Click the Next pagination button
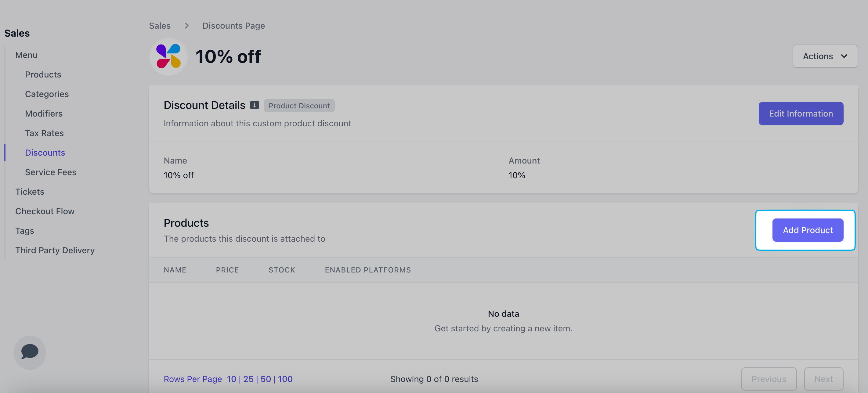This screenshot has width=868, height=393. click(x=823, y=379)
